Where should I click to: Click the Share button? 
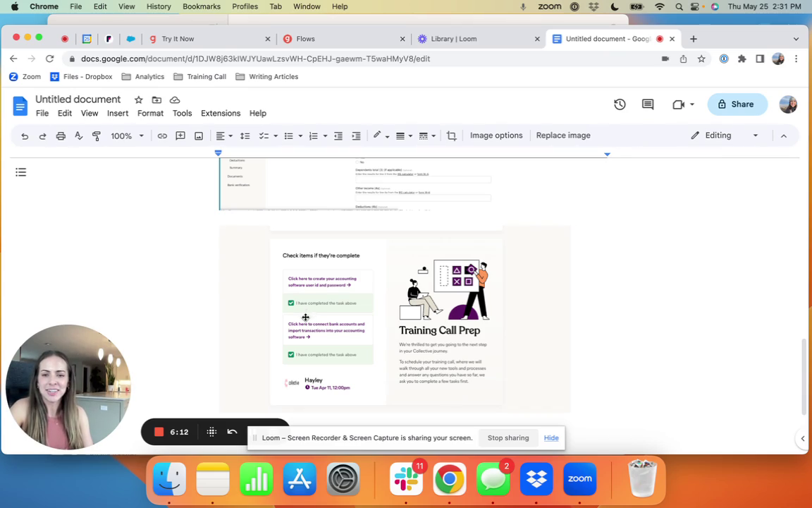click(737, 104)
